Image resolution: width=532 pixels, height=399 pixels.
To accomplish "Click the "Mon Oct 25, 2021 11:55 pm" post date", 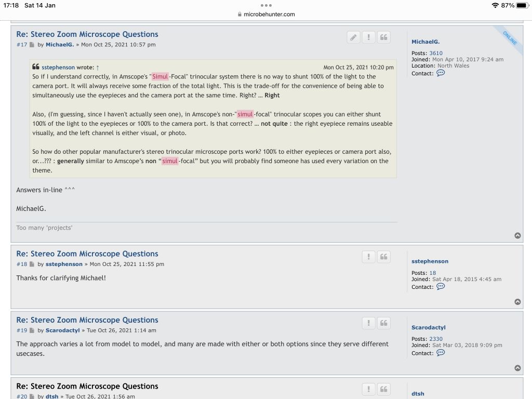I will pos(127,264).
